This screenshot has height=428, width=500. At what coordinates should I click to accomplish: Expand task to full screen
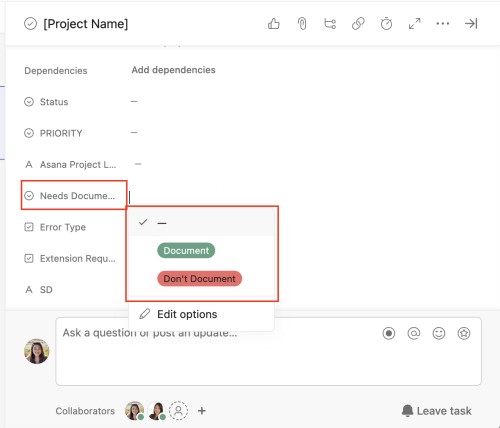414,24
